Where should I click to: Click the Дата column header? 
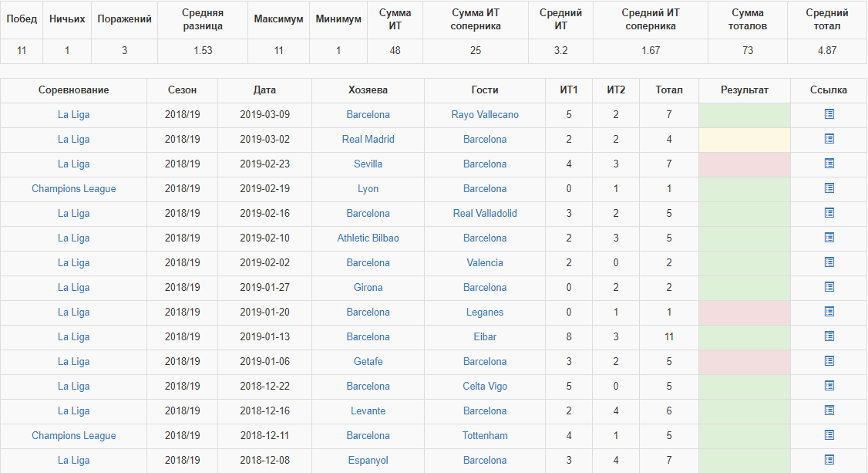(264, 90)
